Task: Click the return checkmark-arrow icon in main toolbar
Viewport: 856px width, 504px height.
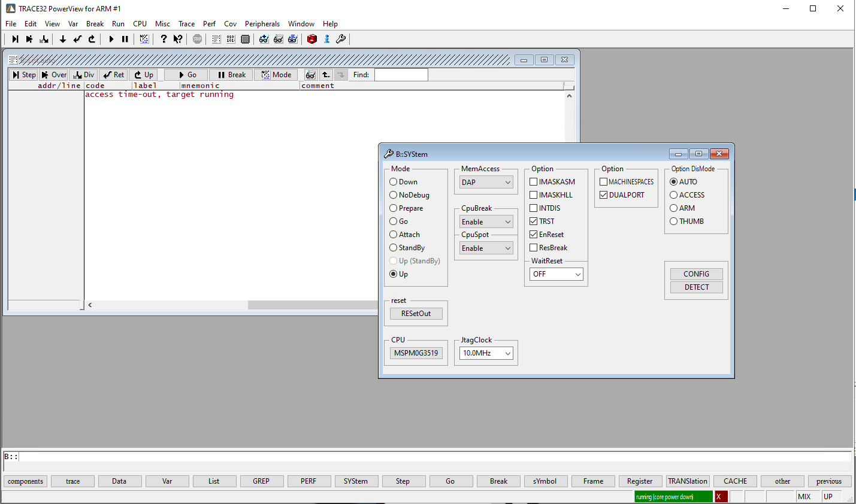Action: pos(77,39)
